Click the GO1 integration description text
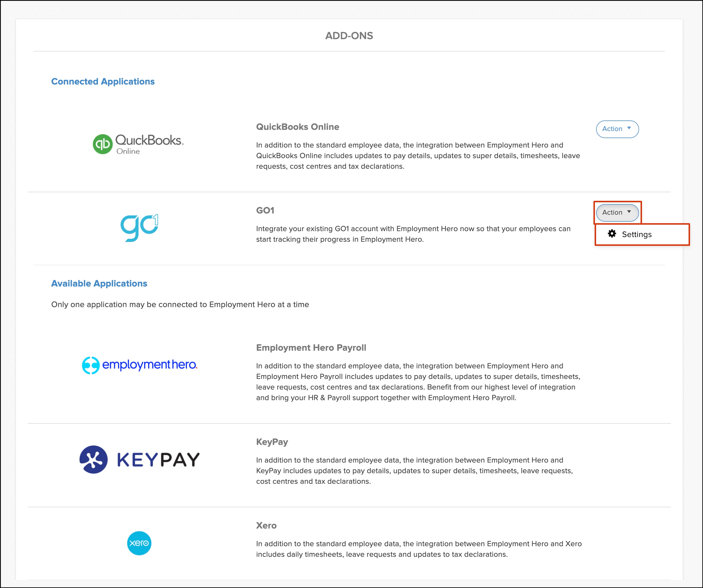 413,234
